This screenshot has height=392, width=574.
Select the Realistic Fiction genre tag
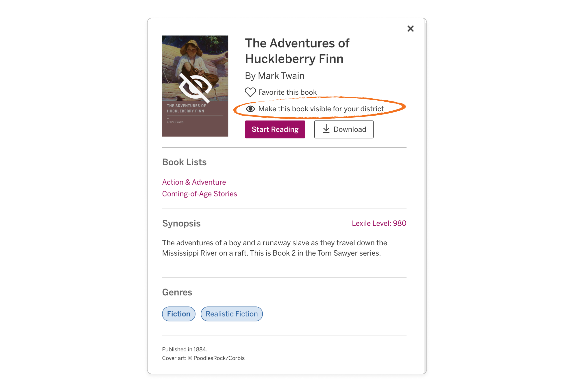point(231,314)
